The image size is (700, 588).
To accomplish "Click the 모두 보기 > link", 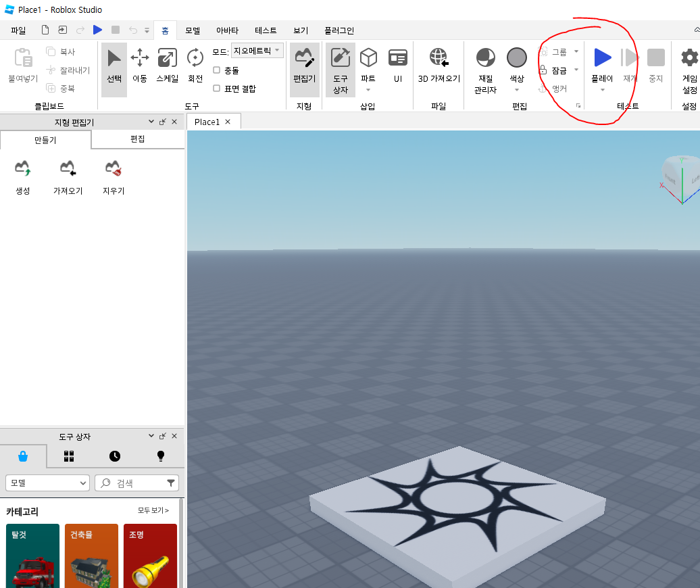I will click(153, 510).
